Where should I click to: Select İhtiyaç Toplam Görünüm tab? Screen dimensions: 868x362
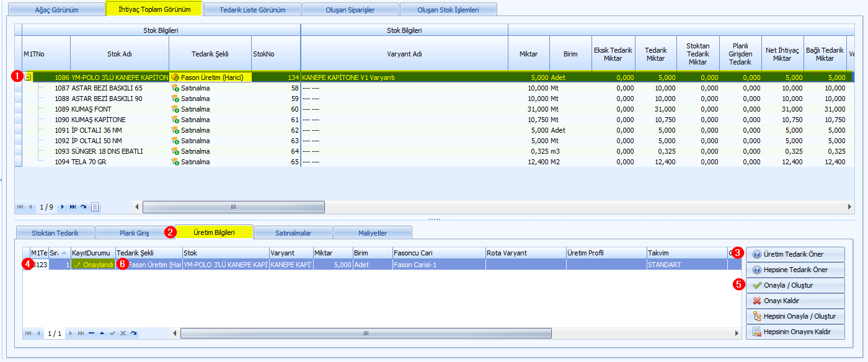pyautogui.click(x=154, y=9)
